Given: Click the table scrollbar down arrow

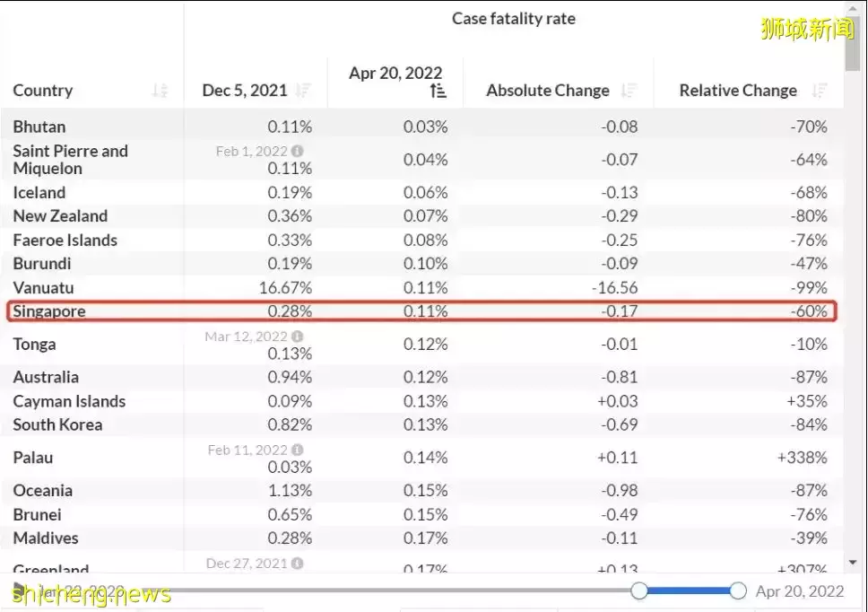Looking at the screenshot, I should pyautogui.click(x=852, y=563).
